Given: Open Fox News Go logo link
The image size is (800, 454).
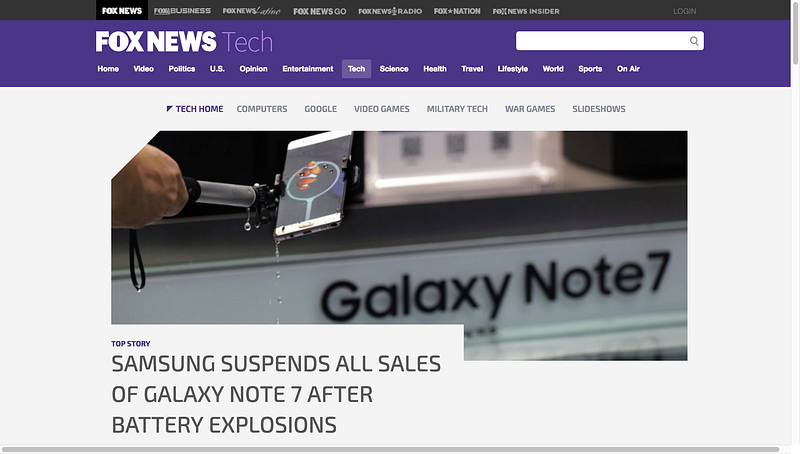Looking at the screenshot, I should tap(320, 11).
